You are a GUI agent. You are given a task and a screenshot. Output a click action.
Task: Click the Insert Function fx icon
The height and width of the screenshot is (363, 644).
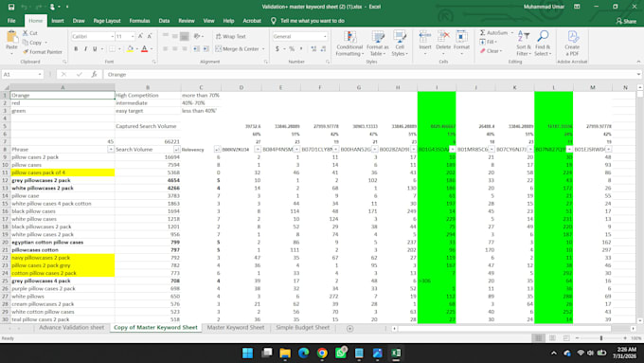click(94, 75)
